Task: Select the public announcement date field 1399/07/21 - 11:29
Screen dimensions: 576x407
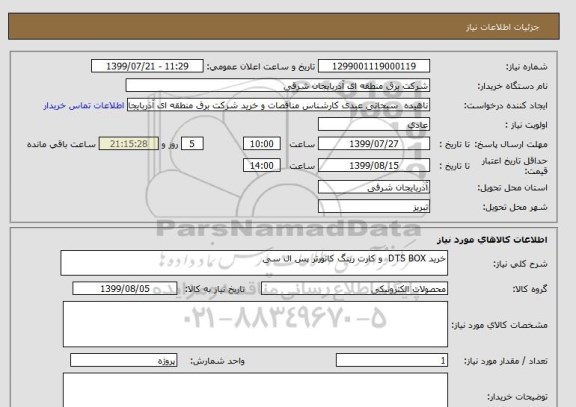Action: pyautogui.click(x=147, y=66)
